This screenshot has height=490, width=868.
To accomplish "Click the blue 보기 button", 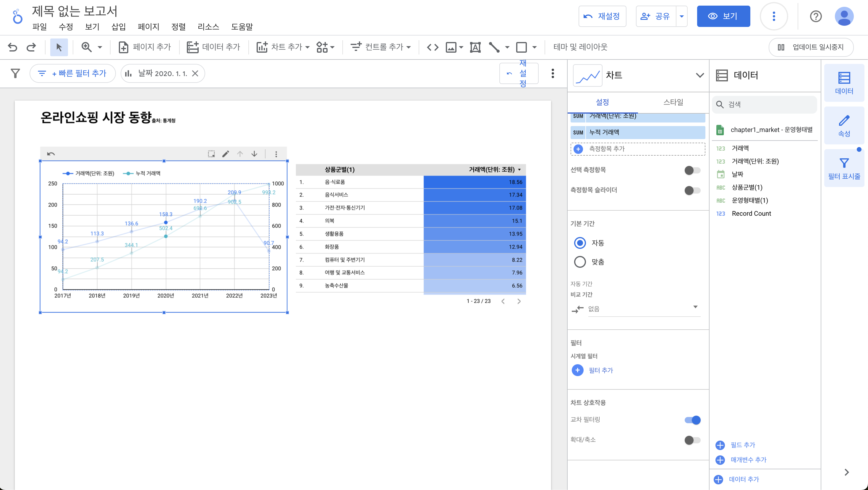I will pyautogui.click(x=723, y=16).
